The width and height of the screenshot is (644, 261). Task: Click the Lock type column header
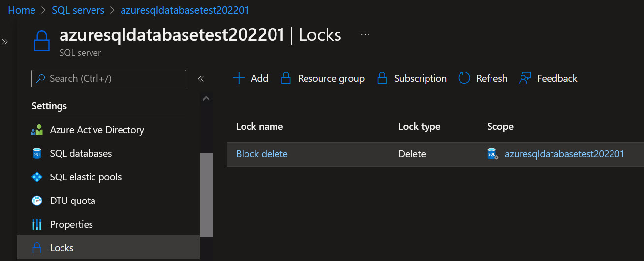(419, 126)
